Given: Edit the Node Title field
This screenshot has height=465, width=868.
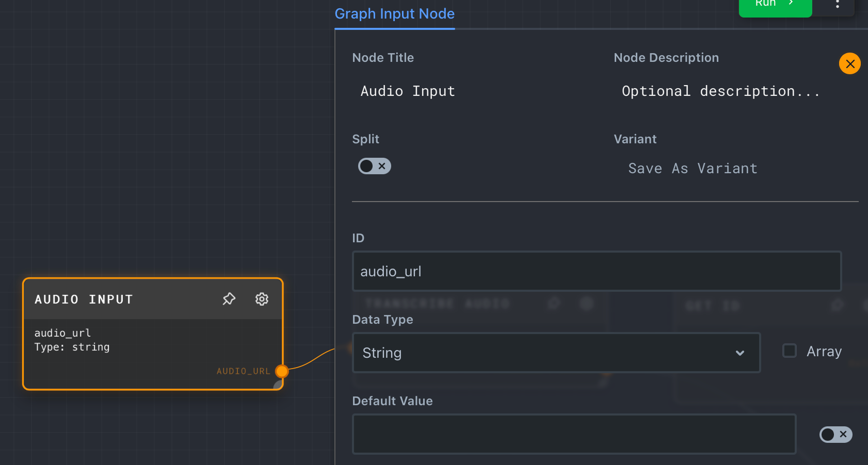Looking at the screenshot, I should (x=408, y=91).
